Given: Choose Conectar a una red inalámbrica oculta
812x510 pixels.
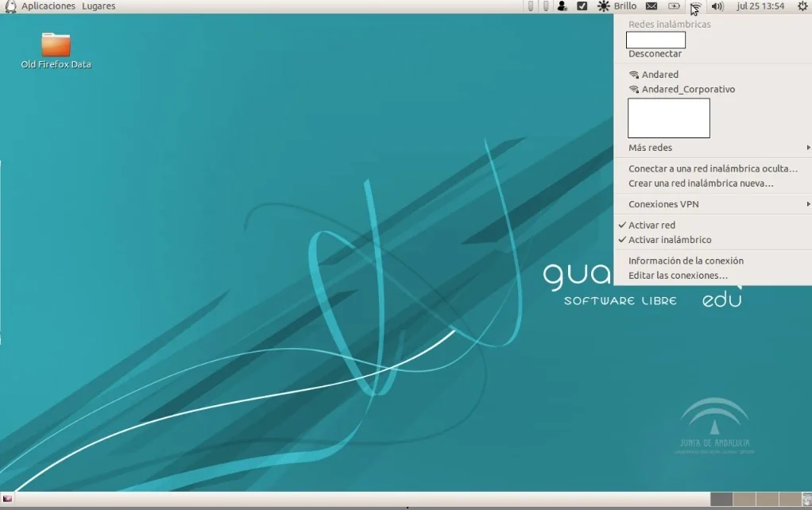Looking at the screenshot, I should [713, 168].
